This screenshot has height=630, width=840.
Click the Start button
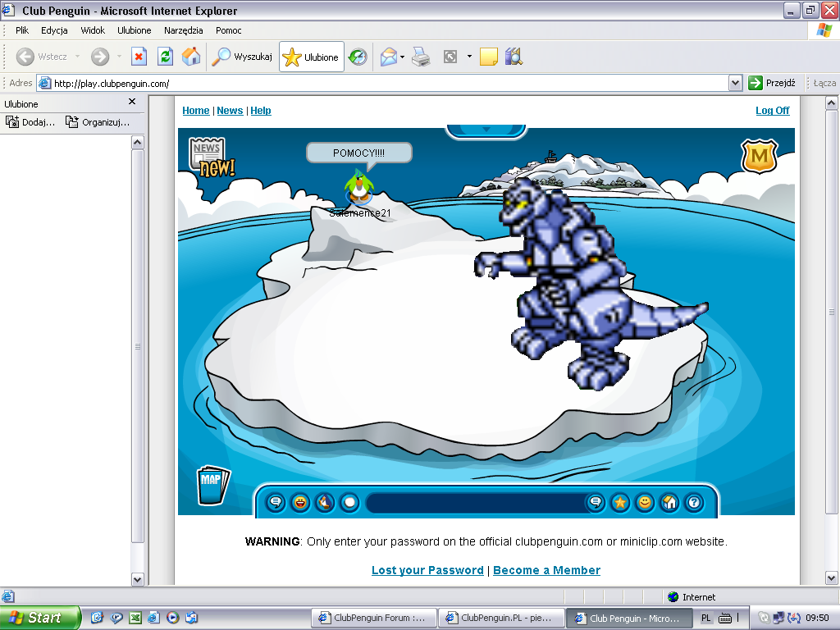coord(39,618)
